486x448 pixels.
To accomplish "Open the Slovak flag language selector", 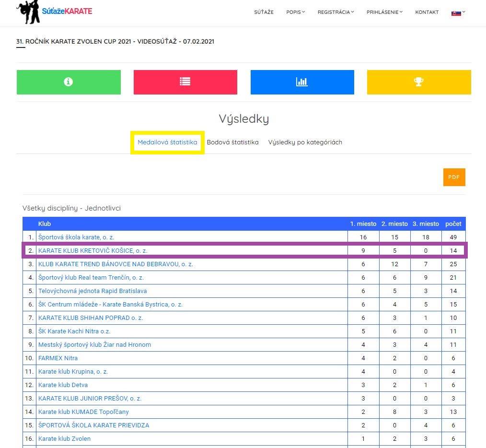I will 458,12.
